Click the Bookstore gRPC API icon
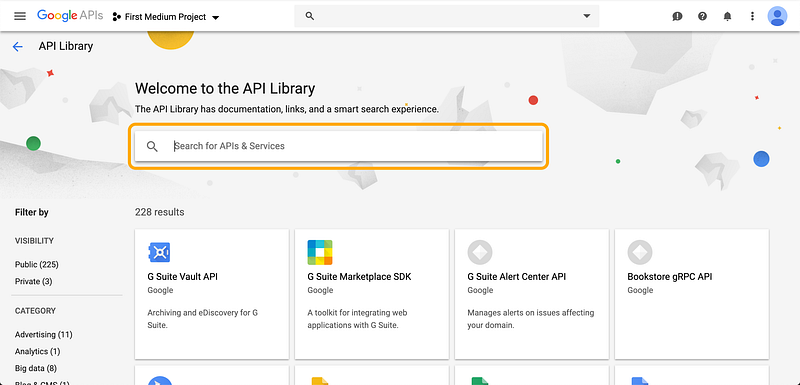This screenshot has width=800, height=385. coord(640,252)
